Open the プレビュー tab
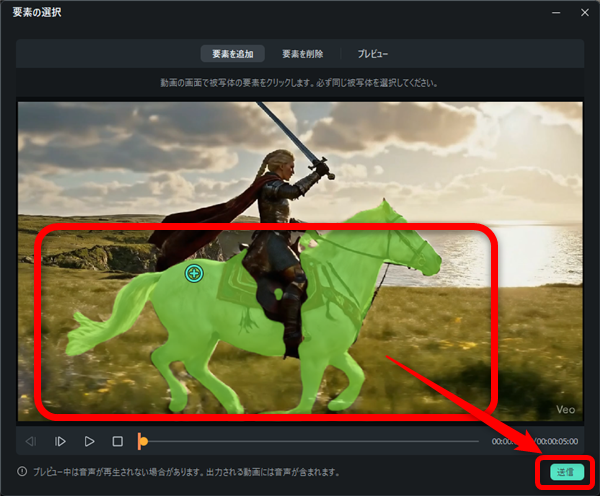The image size is (600, 496). tap(372, 53)
